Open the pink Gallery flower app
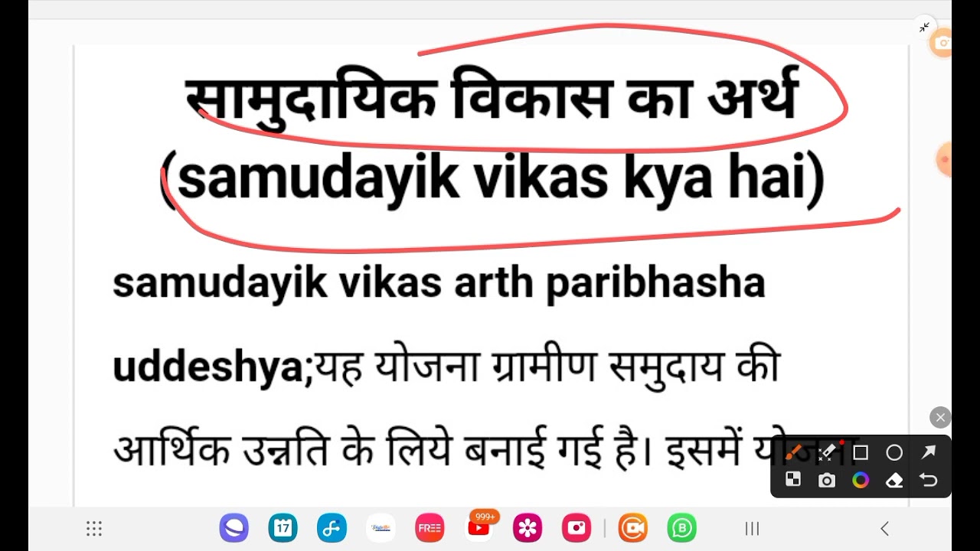The width and height of the screenshot is (980, 551). pos(528,528)
